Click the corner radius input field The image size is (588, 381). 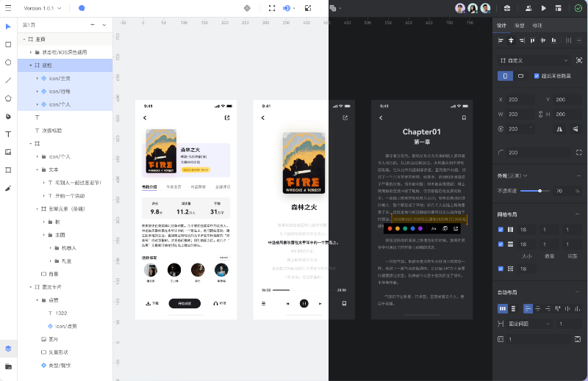point(538,153)
